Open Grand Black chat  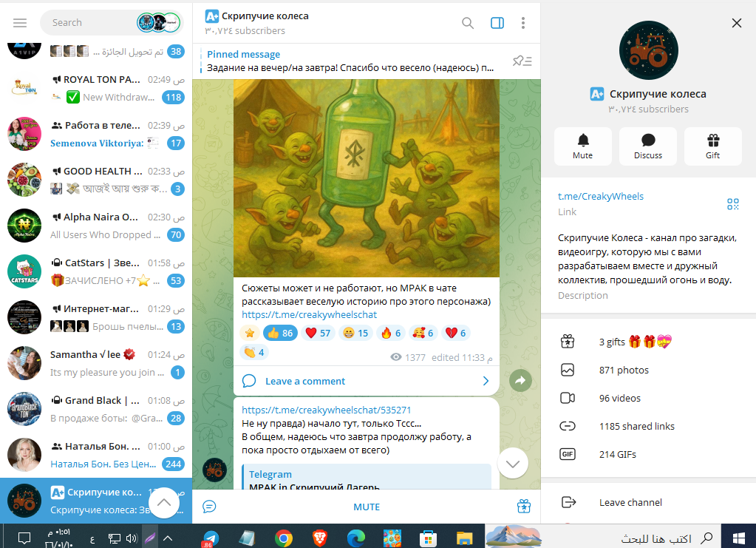pyautogui.click(x=96, y=409)
